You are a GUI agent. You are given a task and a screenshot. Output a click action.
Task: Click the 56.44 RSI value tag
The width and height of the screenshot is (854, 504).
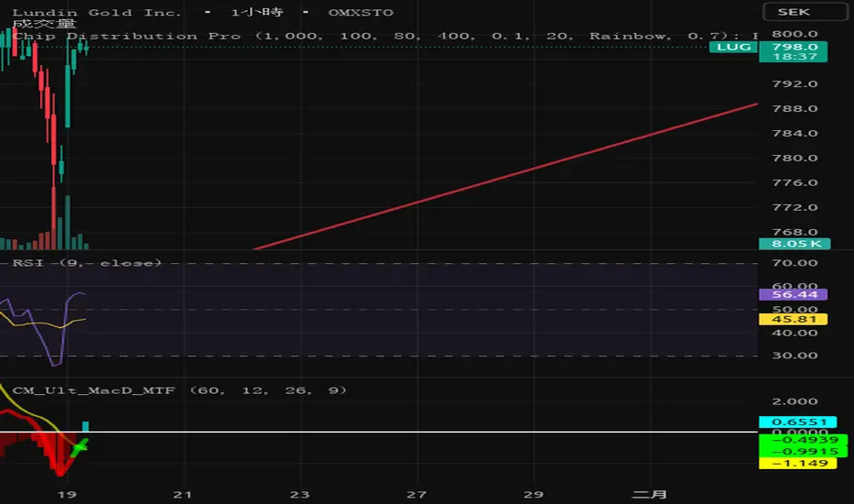click(x=793, y=295)
